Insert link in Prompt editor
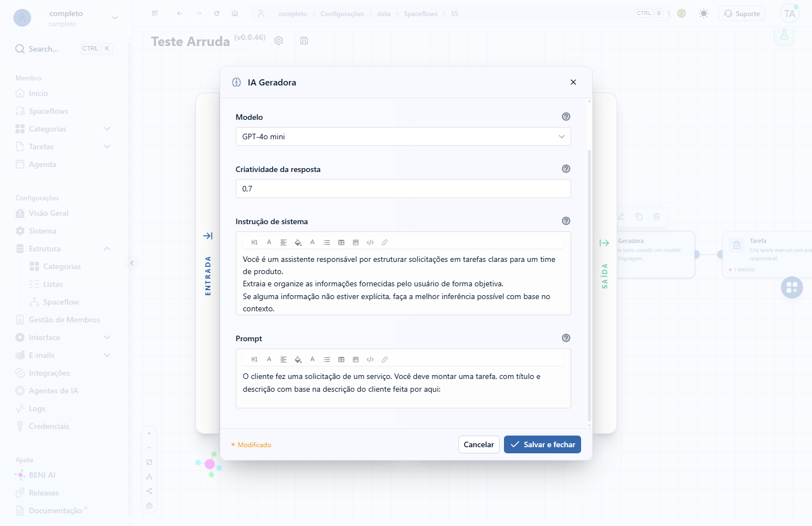Screen dimensions: 812x526 tap(385, 360)
